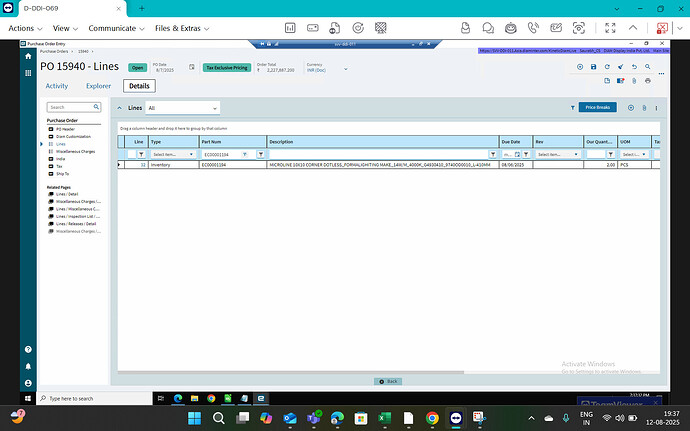The height and width of the screenshot is (431, 690).
Task: Click the Search magnifier in the PO toolbar
Action: pyautogui.click(x=648, y=67)
